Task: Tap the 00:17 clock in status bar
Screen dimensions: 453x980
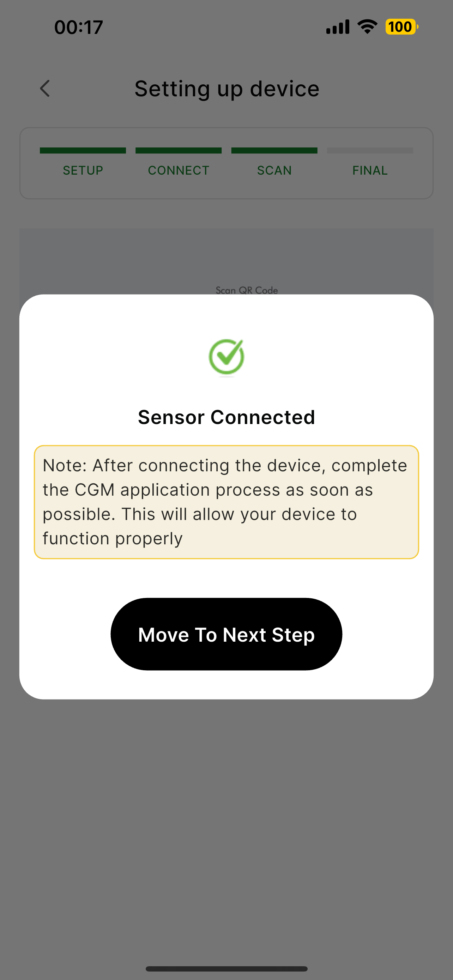Action: pos(79,28)
